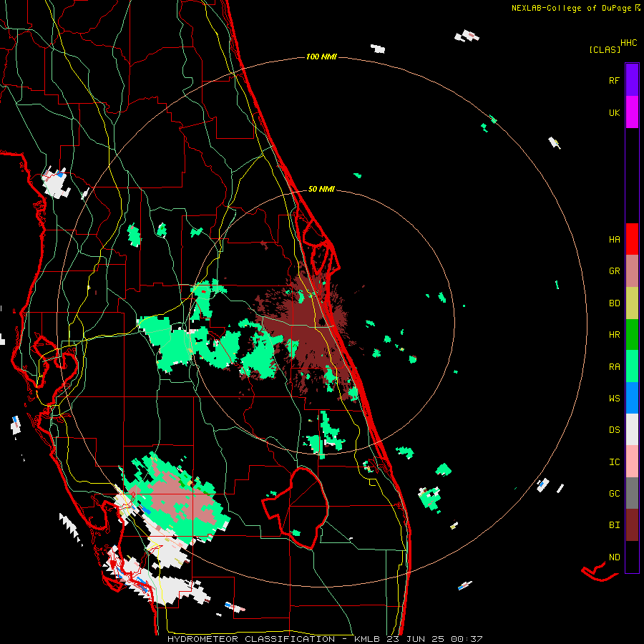644x644 pixels.
Task: Click the '50 NMI' range ring label
Action: [321, 190]
